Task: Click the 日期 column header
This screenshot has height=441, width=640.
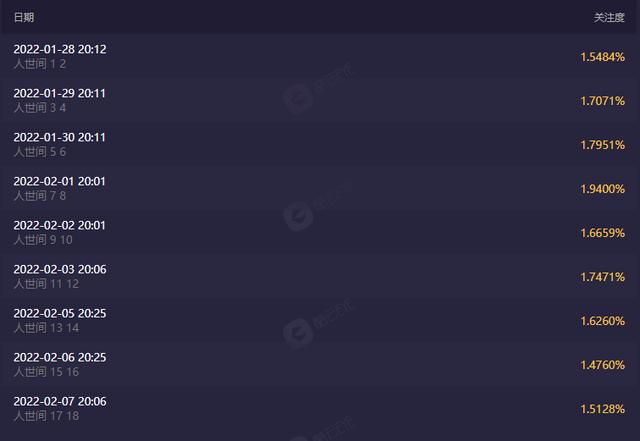Action: (24, 17)
